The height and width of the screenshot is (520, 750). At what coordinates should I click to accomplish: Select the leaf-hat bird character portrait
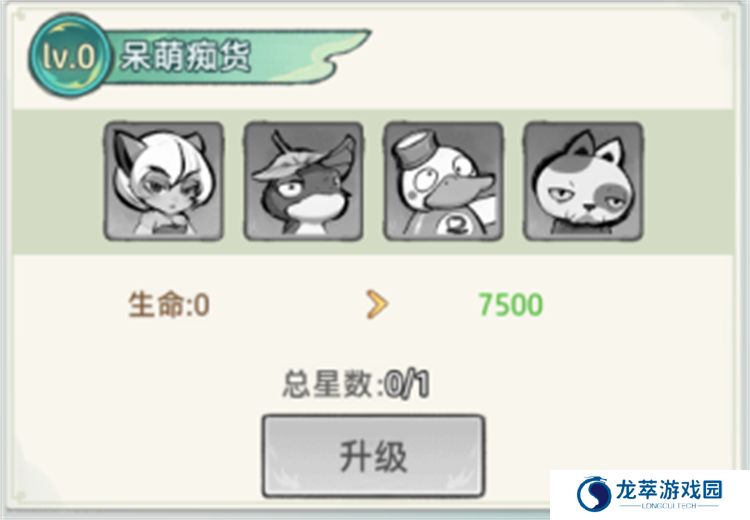tap(303, 181)
